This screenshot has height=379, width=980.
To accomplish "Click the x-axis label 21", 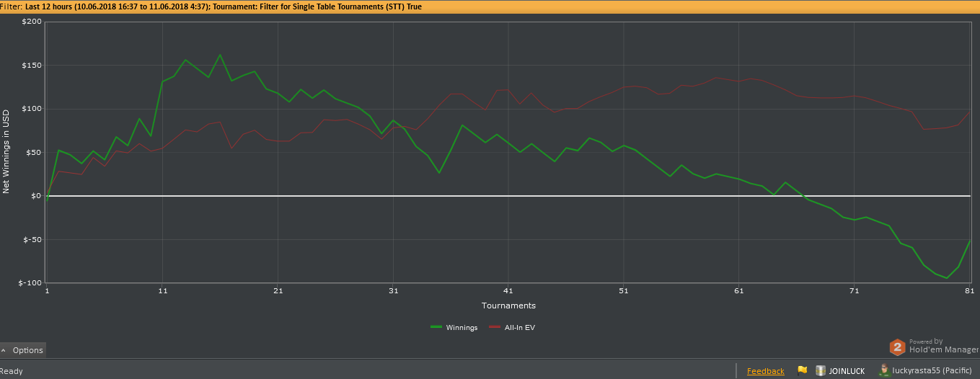I will pyautogui.click(x=278, y=290).
